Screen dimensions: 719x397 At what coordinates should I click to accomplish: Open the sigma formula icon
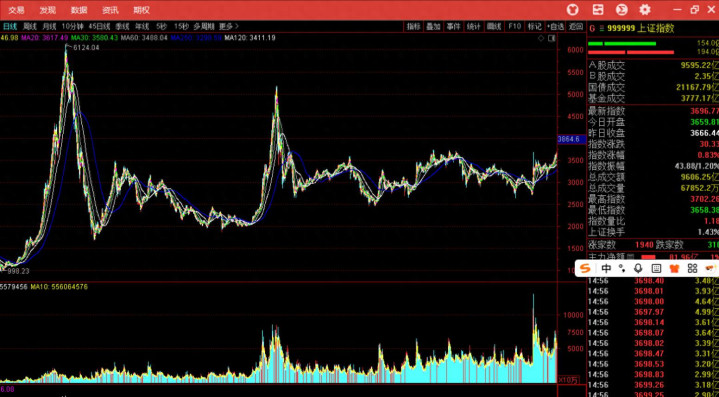621,10
